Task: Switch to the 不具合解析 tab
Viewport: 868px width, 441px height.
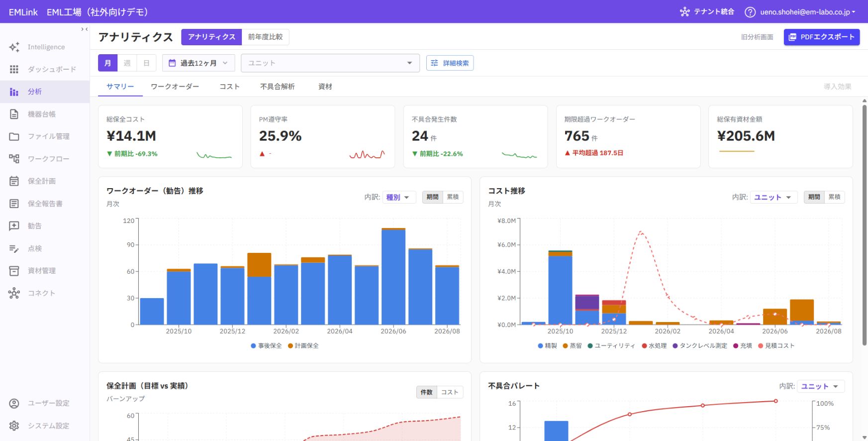Action: point(278,87)
